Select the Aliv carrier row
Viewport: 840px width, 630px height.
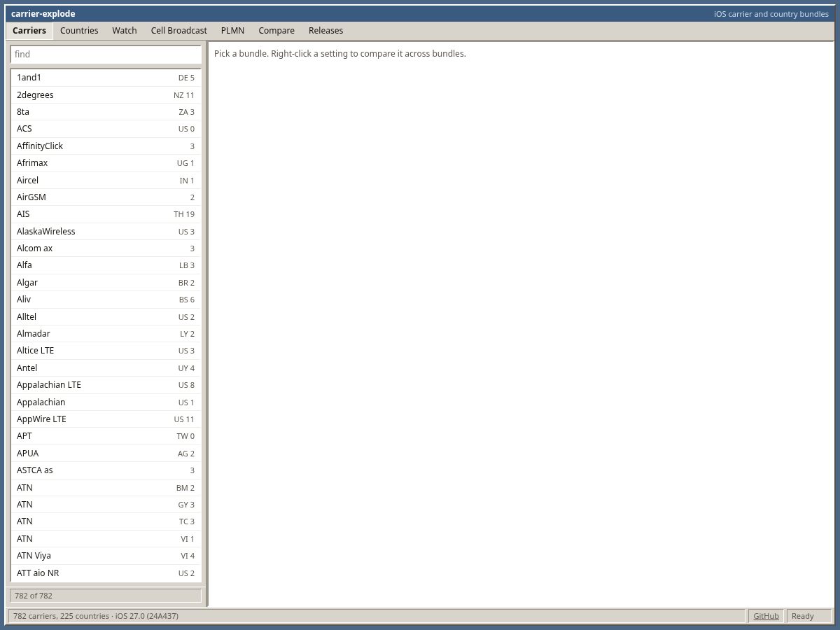pos(106,300)
